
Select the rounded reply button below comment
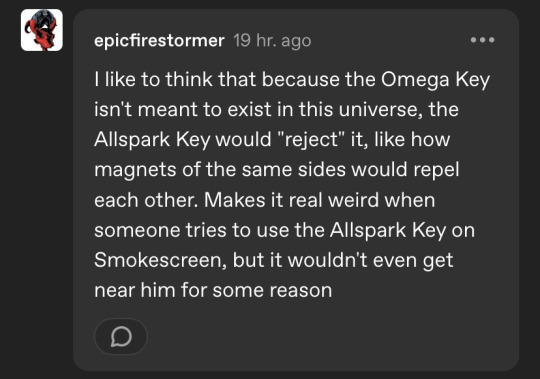coord(121,336)
